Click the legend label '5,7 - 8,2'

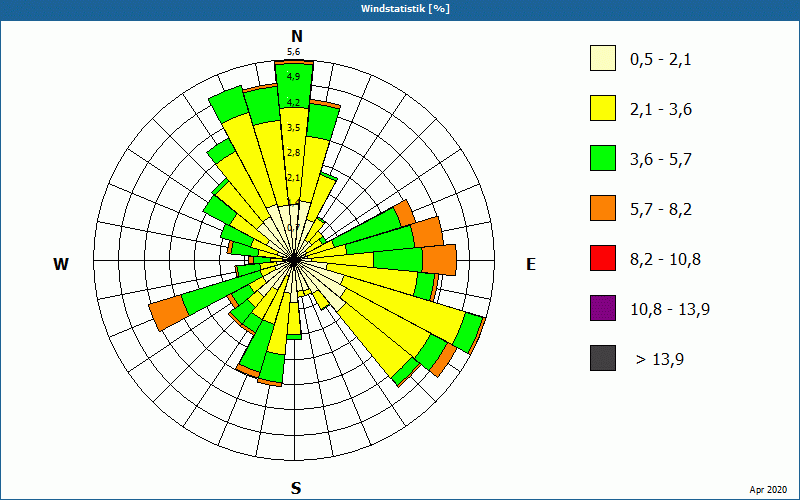[661, 210]
